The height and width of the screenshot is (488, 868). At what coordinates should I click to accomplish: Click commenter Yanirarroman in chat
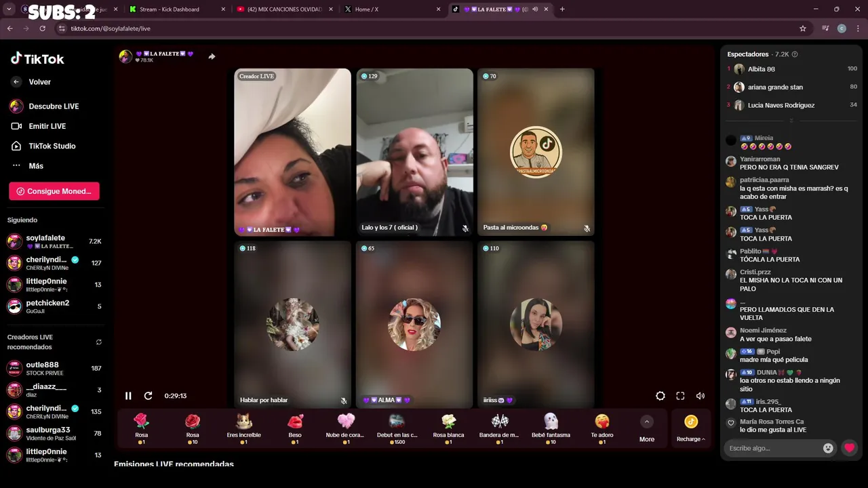pyautogui.click(x=759, y=159)
